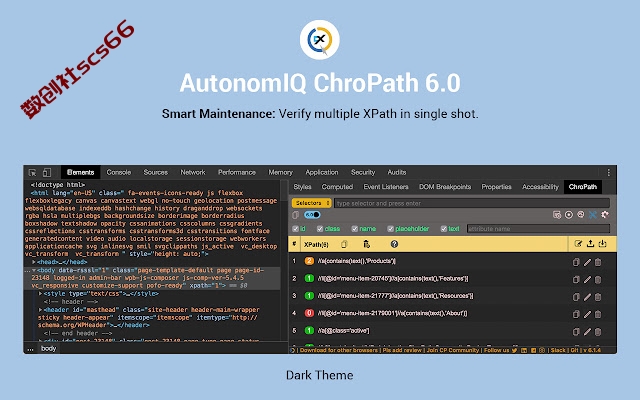
Task: Edit the Products XPath in row 1
Action: (587, 262)
